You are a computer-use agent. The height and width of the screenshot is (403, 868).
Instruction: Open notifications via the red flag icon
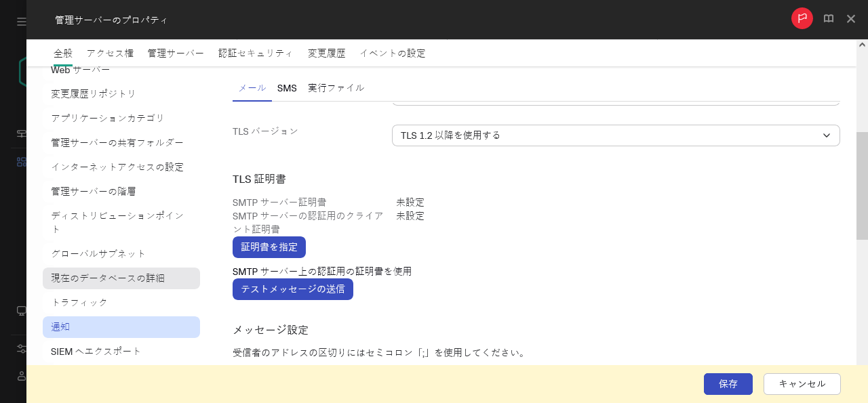(802, 18)
